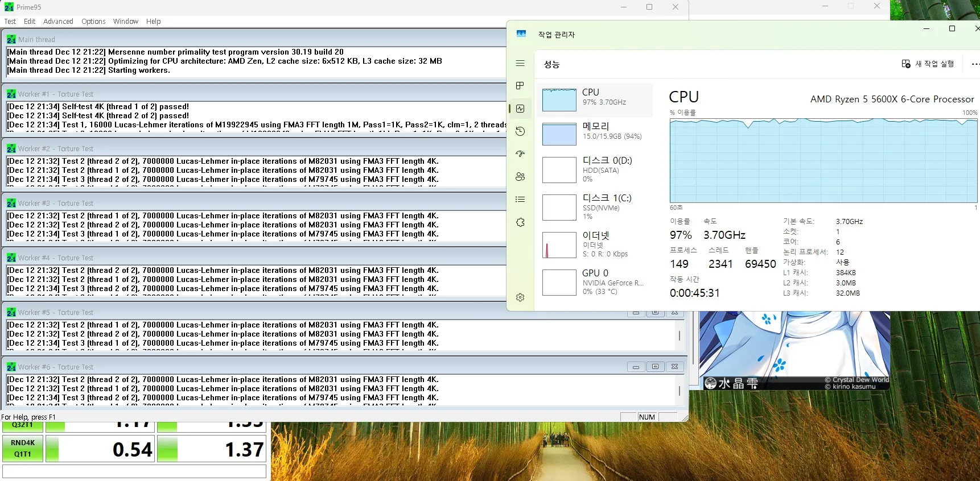The image size is (980, 481).
Task: Open the Test menu in Prime95
Action: click(10, 22)
